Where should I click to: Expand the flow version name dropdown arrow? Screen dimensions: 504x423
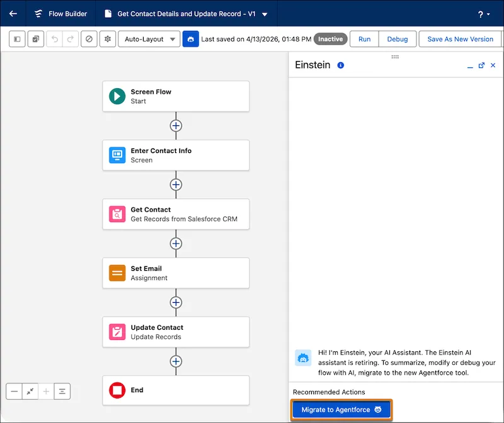[x=265, y=14]
